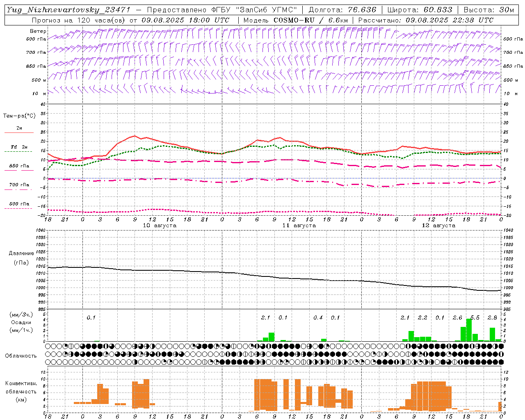Screen dimensions: 525x420
Task: Click the (гПа) unit under Давление
Action: pyautogui.click(x=21, y=263)
